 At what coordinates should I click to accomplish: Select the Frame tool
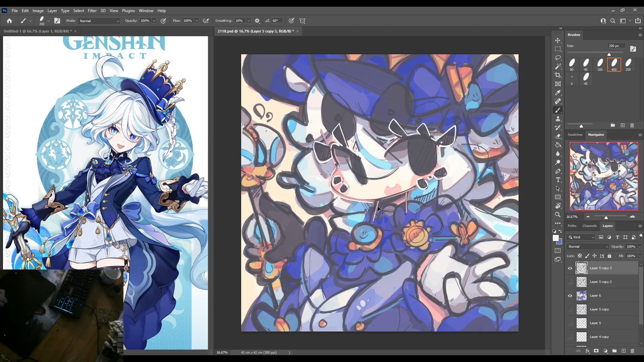[x=558, y=84]
